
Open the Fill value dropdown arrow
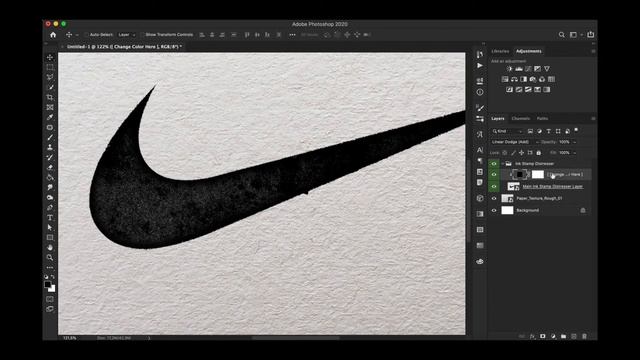pyautogui.click(x=575, y=153)
